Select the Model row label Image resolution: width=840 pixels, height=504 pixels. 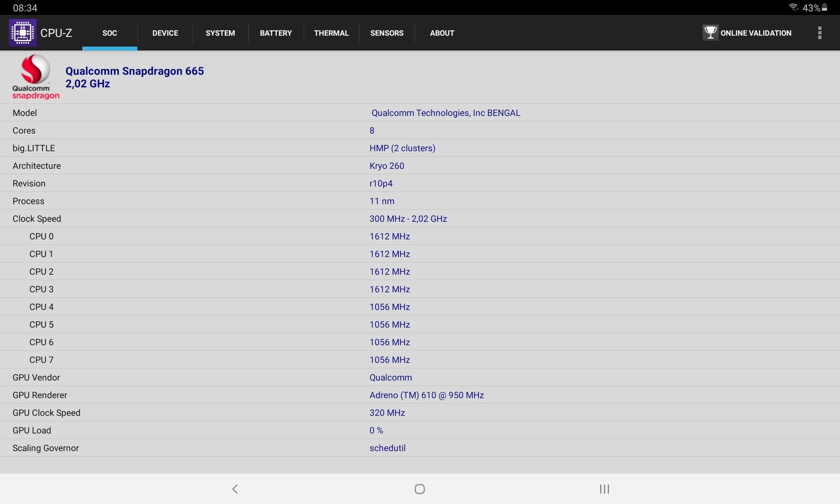coord(24,113)
